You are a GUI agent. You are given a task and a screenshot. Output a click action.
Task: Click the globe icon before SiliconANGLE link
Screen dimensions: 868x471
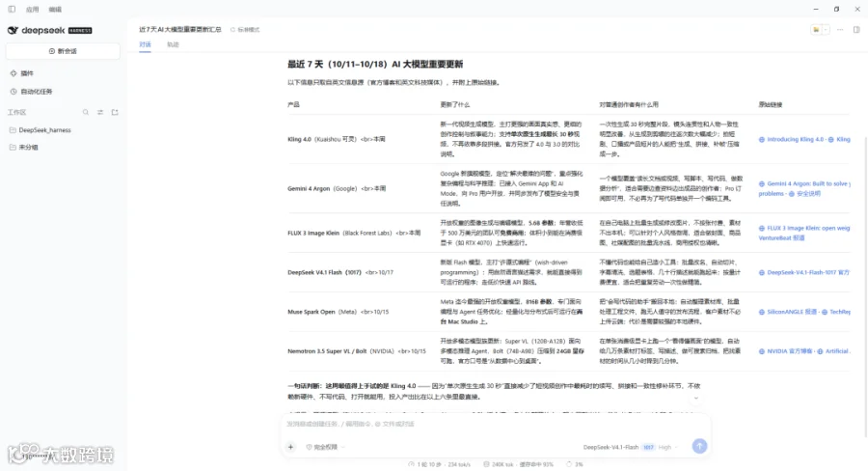tap(762, 312)
